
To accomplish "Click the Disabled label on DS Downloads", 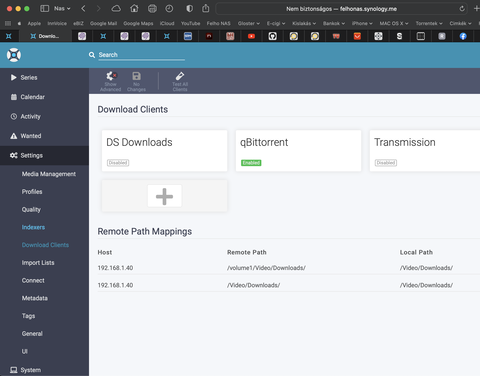I will pos(118,163).
